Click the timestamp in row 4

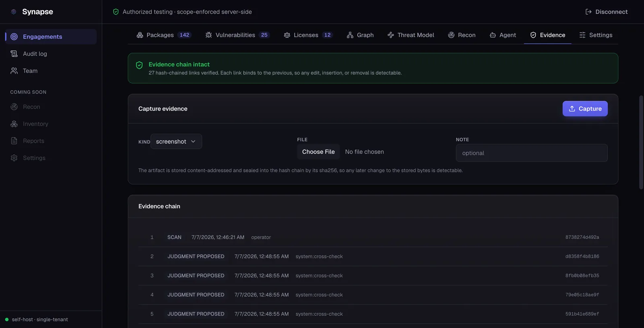(262, 295)
